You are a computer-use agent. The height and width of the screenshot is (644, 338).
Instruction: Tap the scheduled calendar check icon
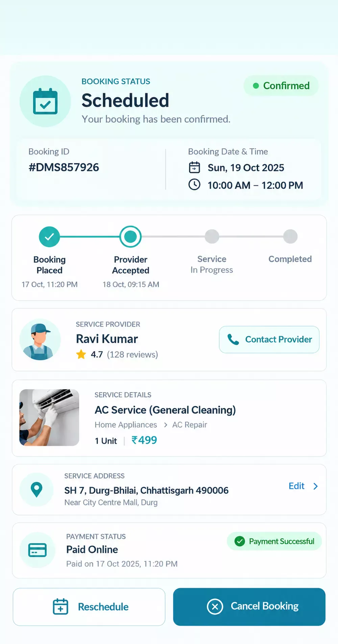pyautogui.click(x=45, y=101)
